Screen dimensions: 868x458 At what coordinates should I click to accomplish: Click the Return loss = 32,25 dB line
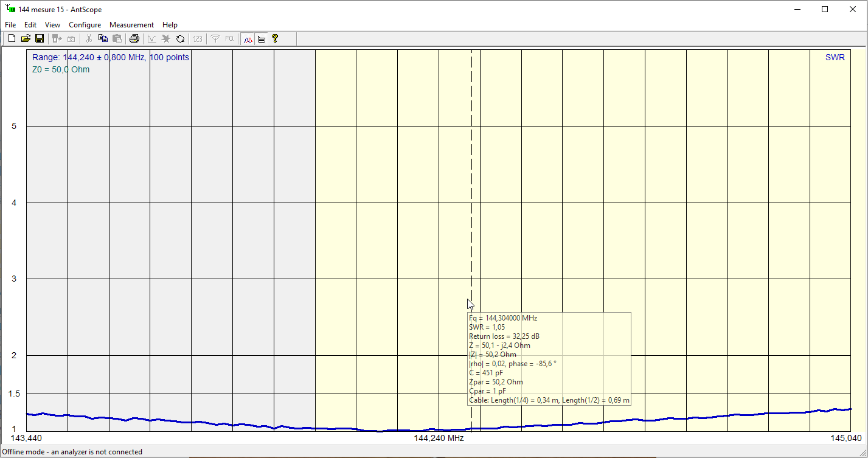click(504, 336)
